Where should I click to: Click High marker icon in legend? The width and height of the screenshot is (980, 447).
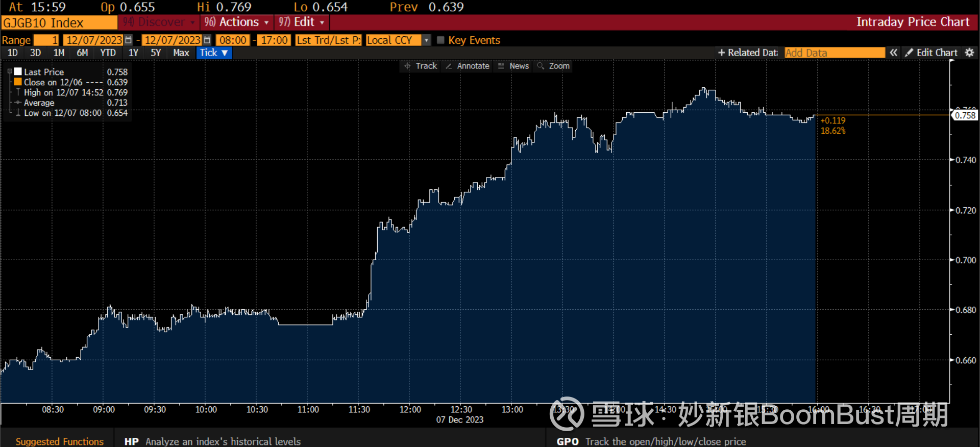point(18,92)
